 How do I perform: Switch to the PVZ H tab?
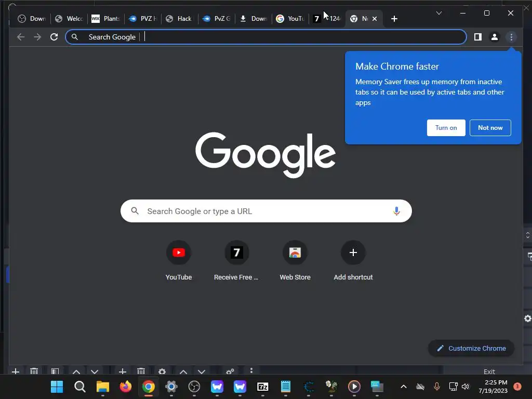(142, 19)
